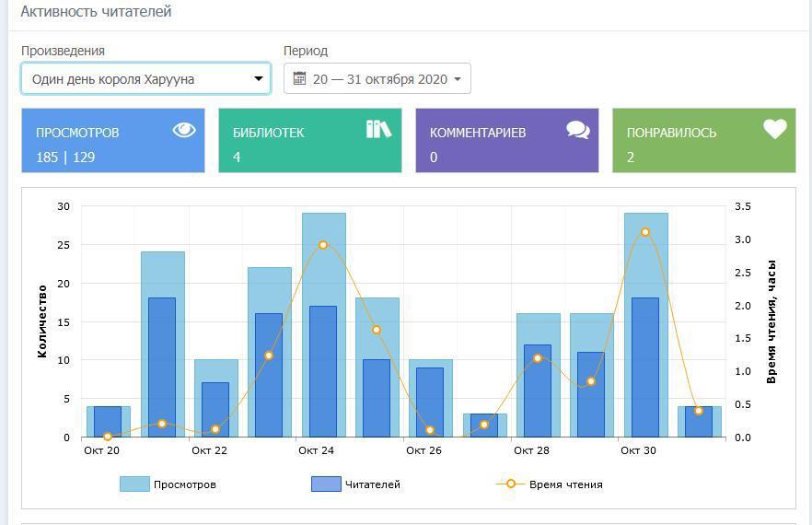The image size is (812, 525).
Task: Click the heart icon on Понравилось card
Action: coord(775,130)
